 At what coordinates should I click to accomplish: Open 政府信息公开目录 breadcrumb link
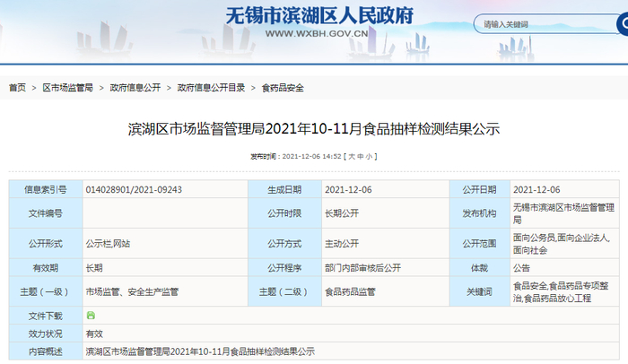point(211,88)
